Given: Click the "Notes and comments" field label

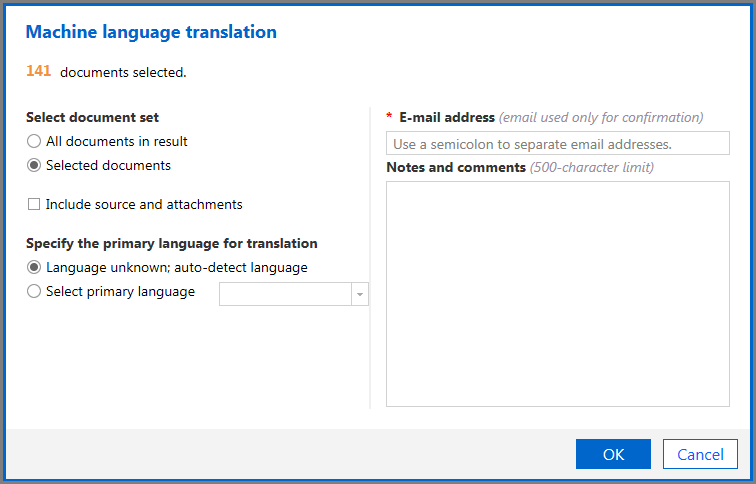Looking at the screenshot, I should tap(456, 167).
